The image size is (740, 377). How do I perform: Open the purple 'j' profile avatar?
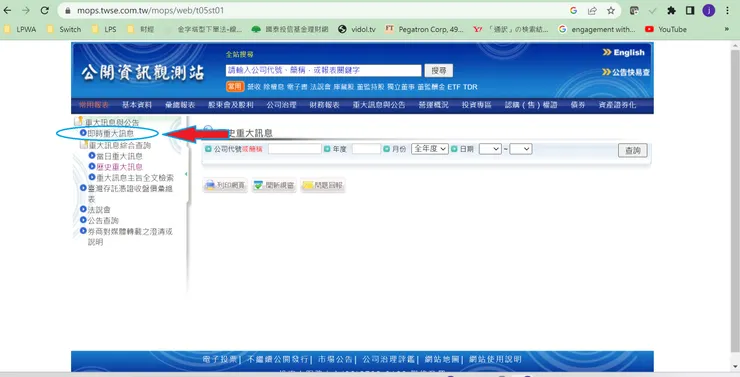709,10
